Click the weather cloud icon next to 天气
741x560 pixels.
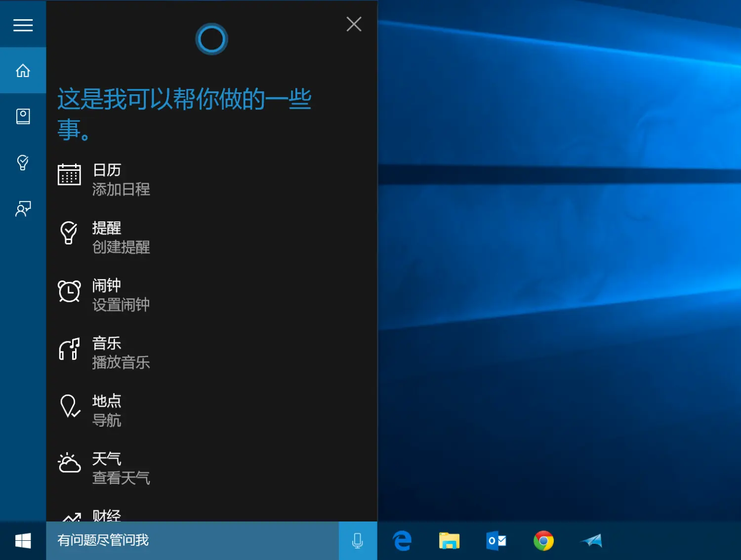pyautogui.click(x=69, y=463)
